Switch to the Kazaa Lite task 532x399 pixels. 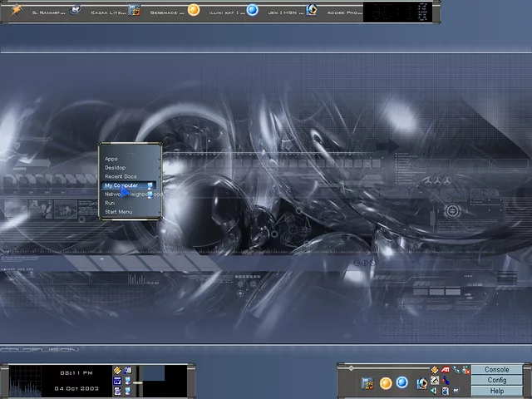coord(108,13)
